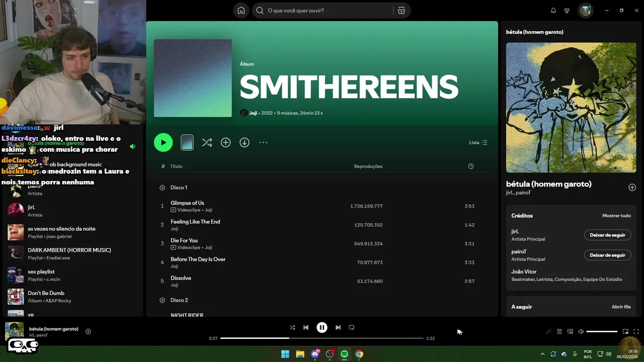644x362 pixels.
Task: Download the SMITHEREENS album
Action: pyautogui.click(x=245, y=143)
